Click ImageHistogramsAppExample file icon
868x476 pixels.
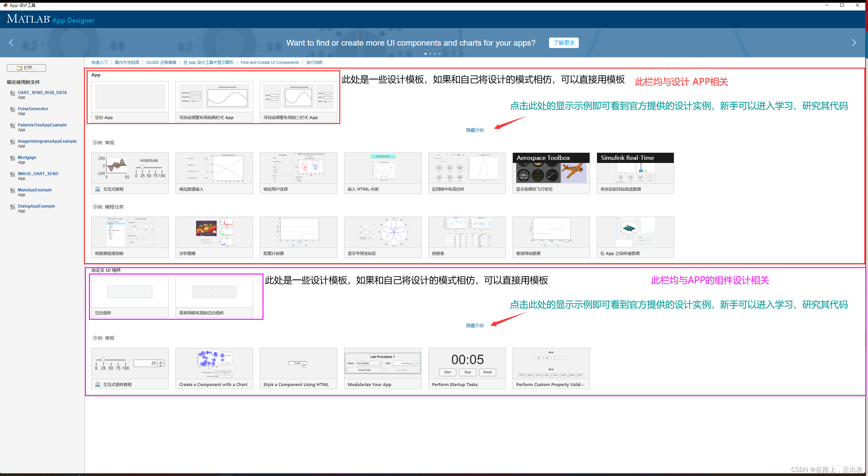(13, 142)
